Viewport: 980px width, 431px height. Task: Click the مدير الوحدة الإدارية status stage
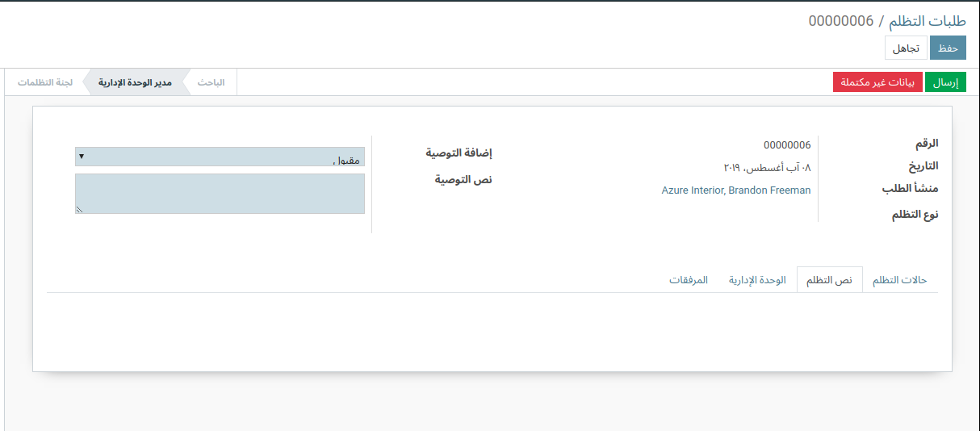pyautogui.click(x=135, y=82)
